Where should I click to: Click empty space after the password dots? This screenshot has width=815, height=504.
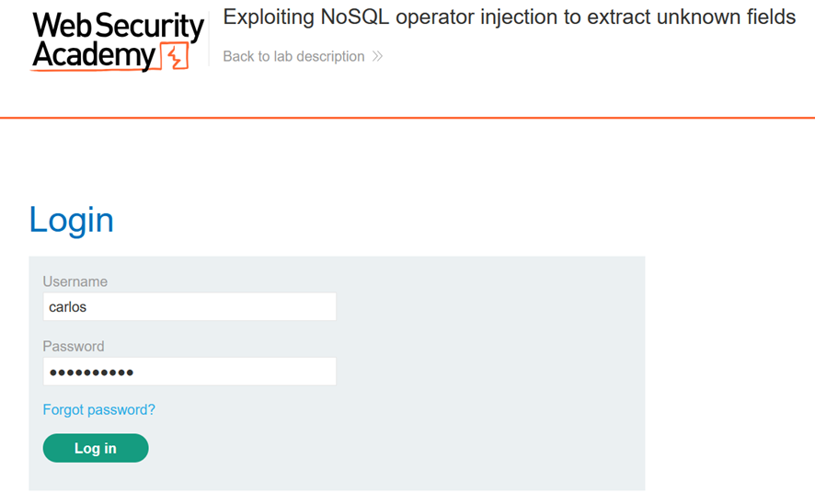[x=234, y=372]
